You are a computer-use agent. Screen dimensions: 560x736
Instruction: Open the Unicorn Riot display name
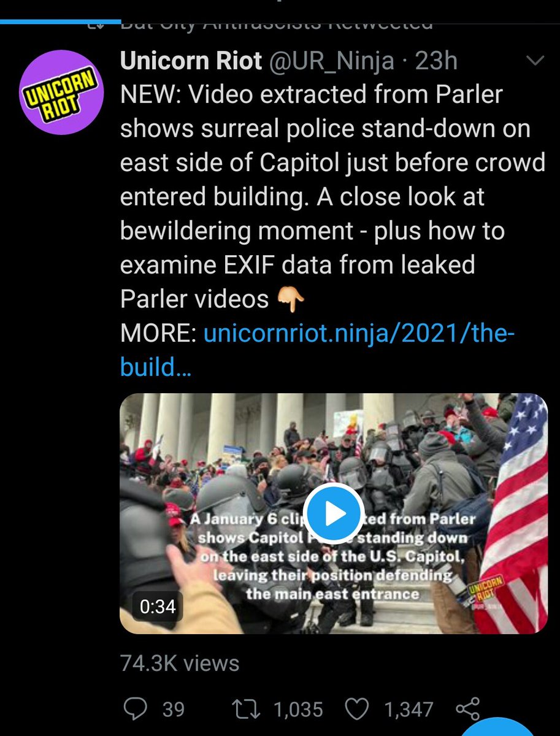pyautogui.click(x=191, y=61)
